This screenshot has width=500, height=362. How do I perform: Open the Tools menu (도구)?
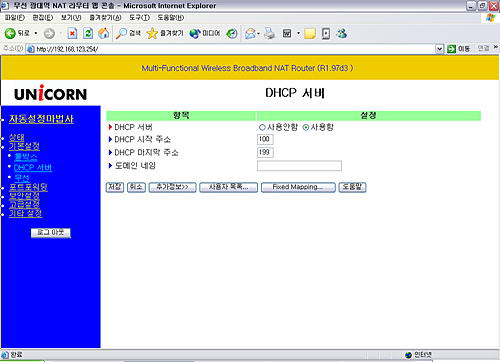[x=139, y=18]
